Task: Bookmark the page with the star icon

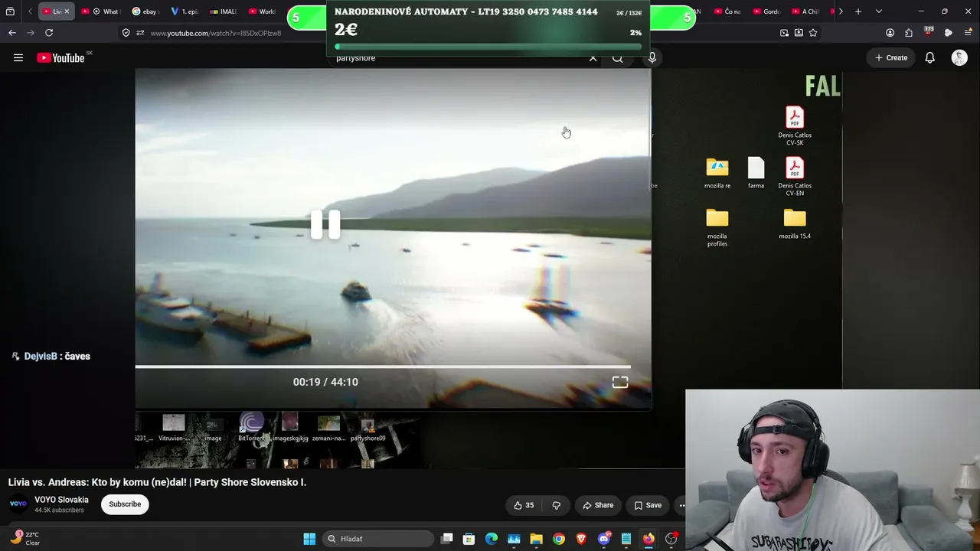Action: coord(813,33)
